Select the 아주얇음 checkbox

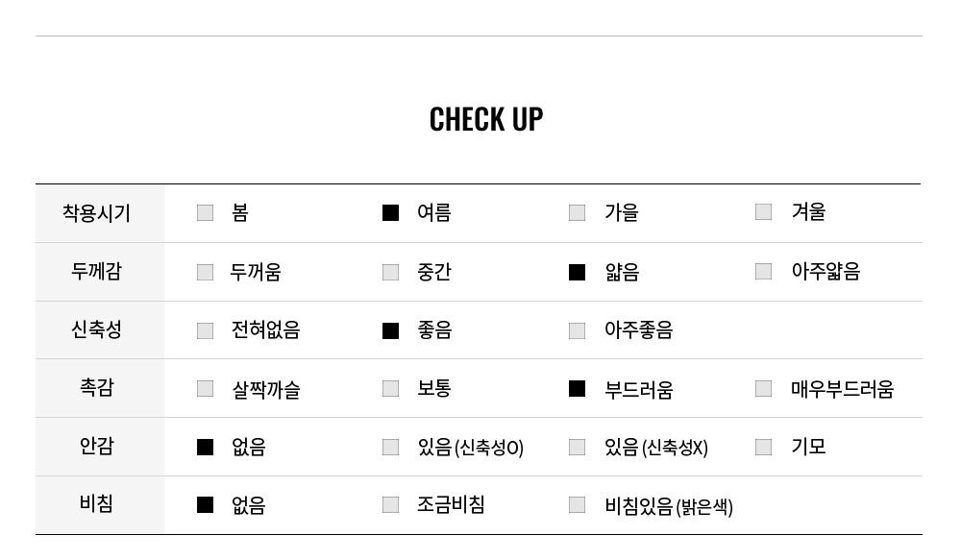763,272
